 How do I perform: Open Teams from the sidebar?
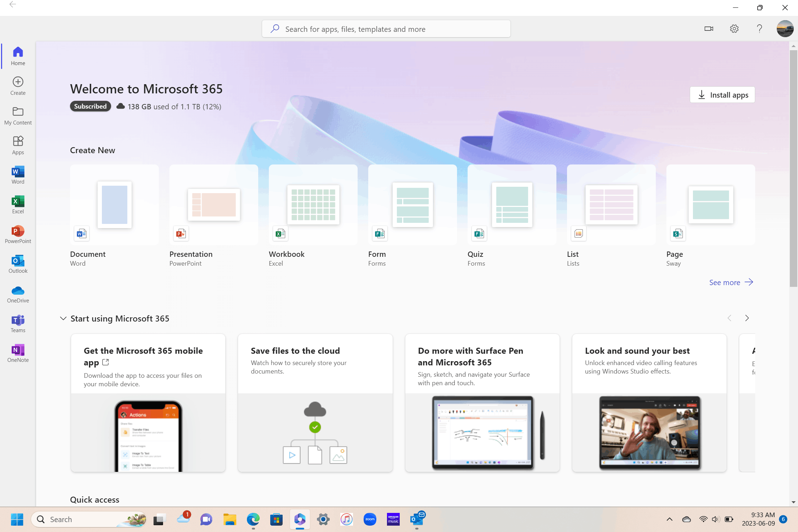tap(18, 323)
